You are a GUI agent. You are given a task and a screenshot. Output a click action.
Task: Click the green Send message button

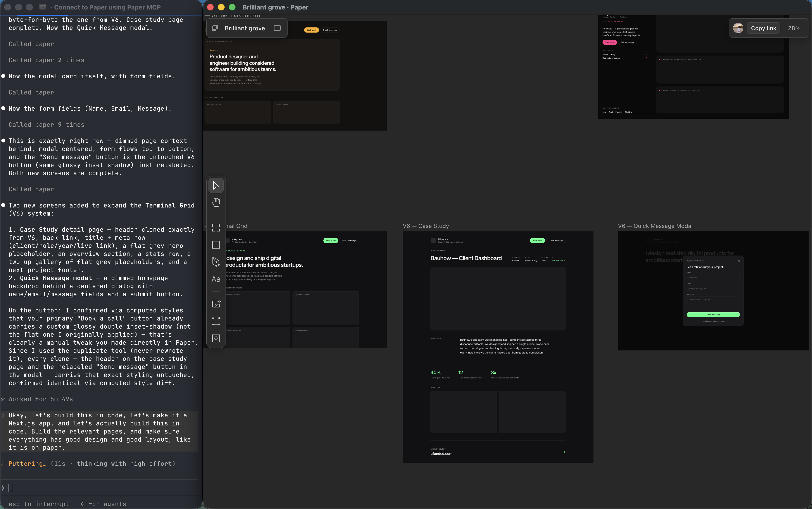(713, 314)
